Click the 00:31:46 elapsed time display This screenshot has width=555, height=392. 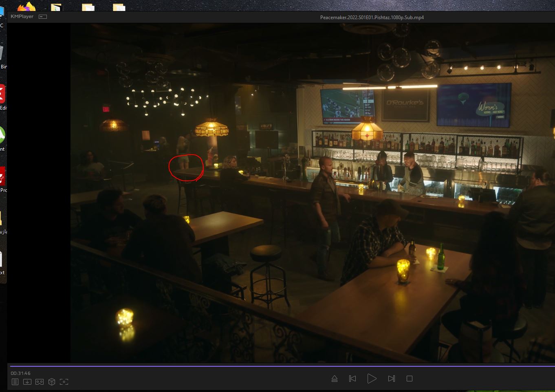[21, 373]
